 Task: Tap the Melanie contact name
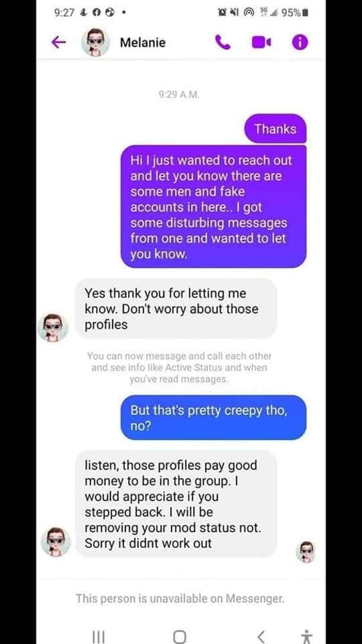coord(143,42)
